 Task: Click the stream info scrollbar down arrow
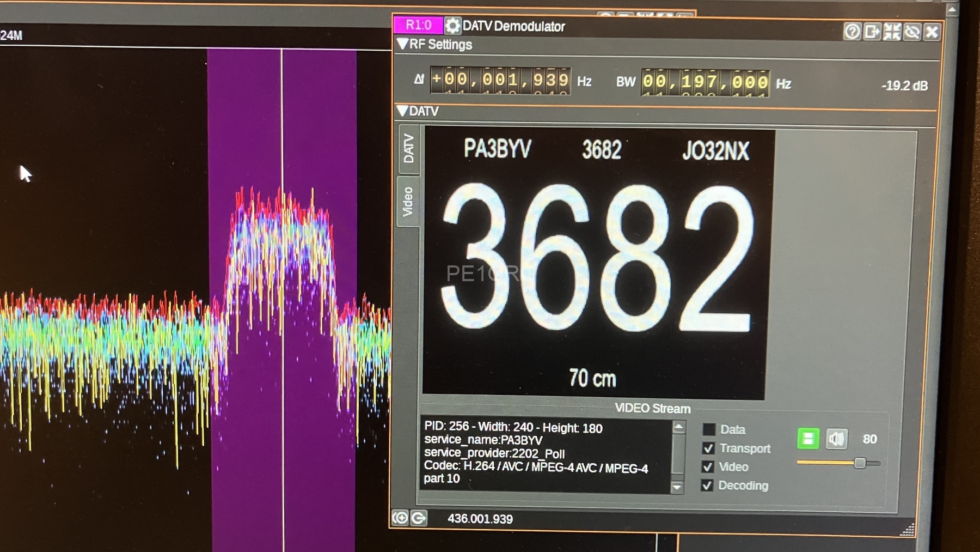pos(677,487)
